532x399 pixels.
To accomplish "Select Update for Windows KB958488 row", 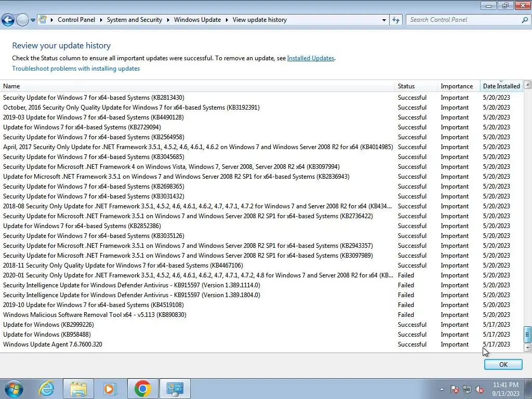I will [x=261, y=335].
